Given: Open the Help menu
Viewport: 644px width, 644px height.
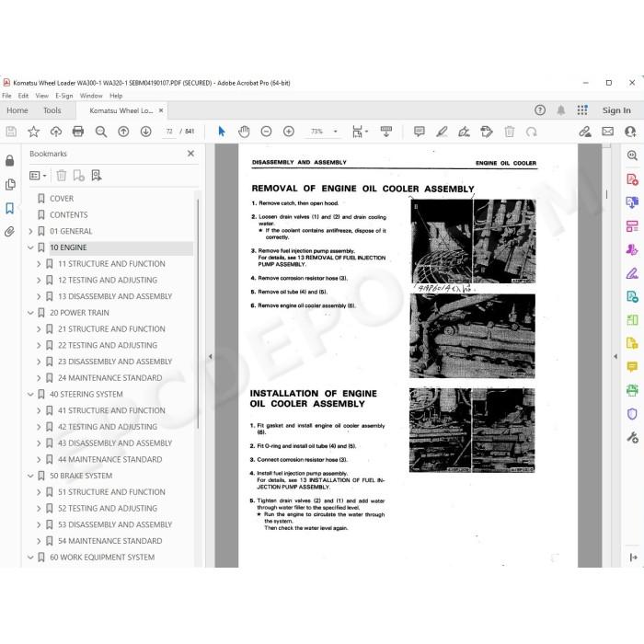Looking at the screenshot, I should 116,96.
